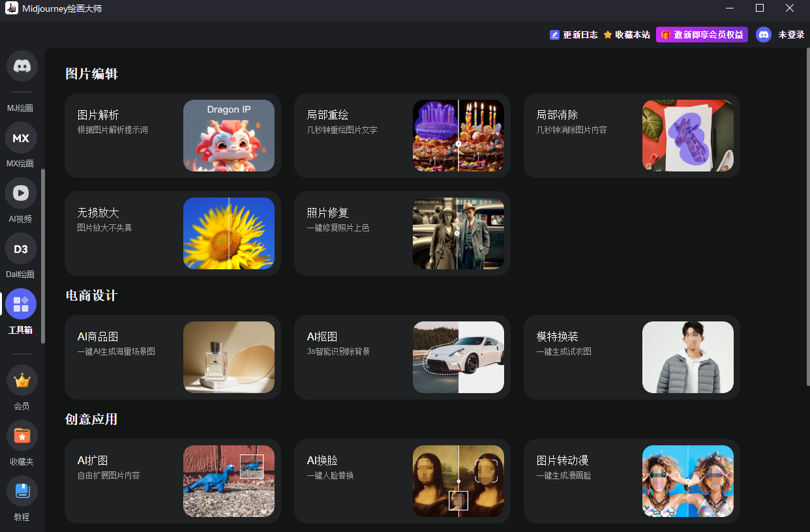Select the Dall绘画 D3 icon
The width and height of the screenshot is (810, 532).
20,248
